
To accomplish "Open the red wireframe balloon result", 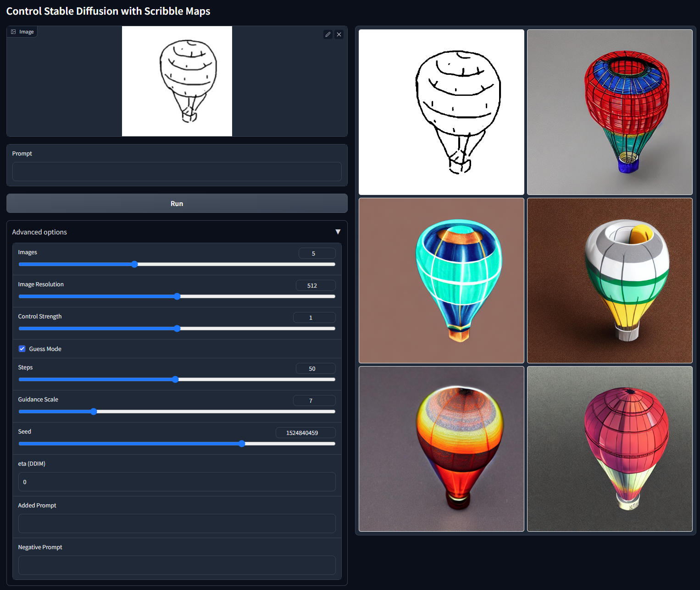I will pos(610,112).
